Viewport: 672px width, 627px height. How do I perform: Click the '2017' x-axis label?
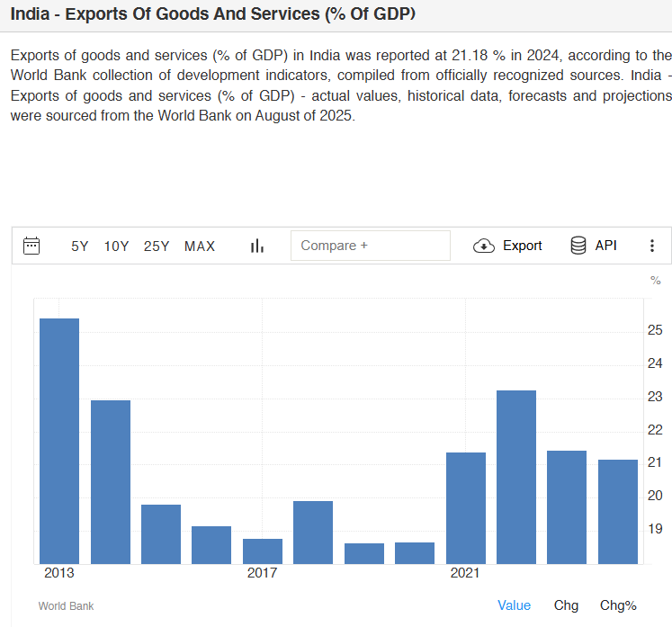click(x=263, y=573)
